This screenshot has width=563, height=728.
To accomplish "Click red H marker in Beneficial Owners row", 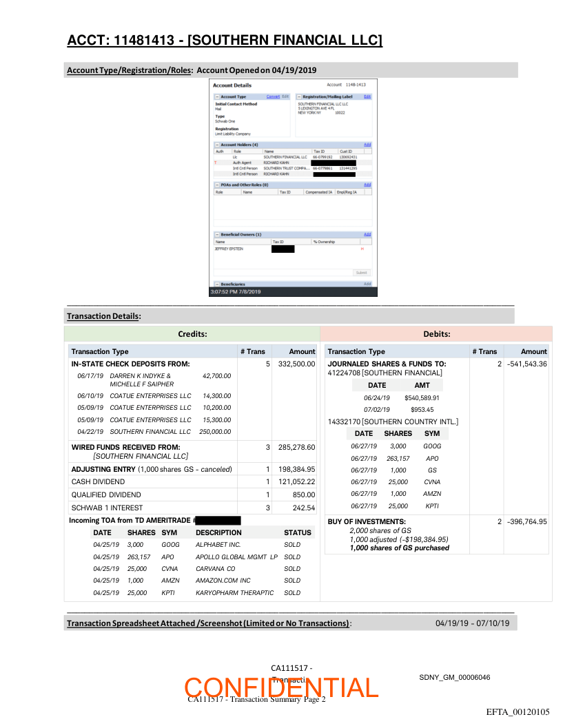I will pos(362,249).
